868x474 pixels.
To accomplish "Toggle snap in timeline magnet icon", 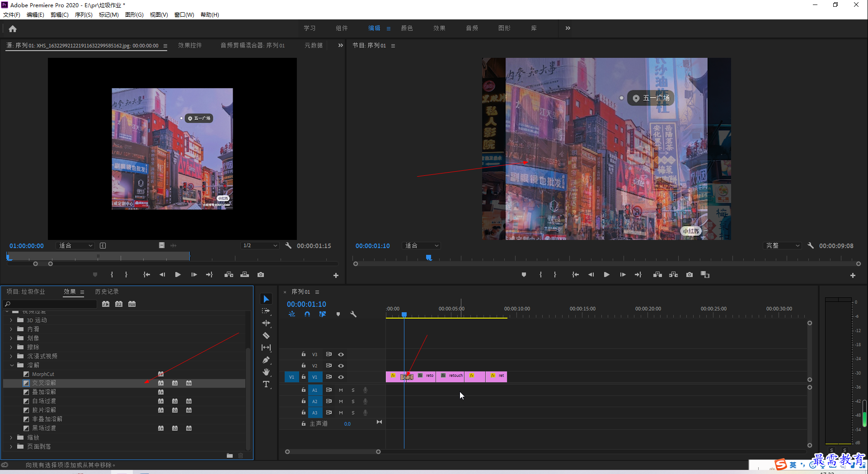I will (307, 314).
